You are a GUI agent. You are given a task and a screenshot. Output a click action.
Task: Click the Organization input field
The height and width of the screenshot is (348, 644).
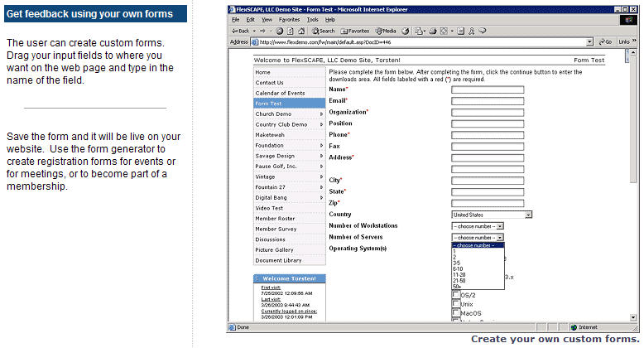click(x=488, y=113)
